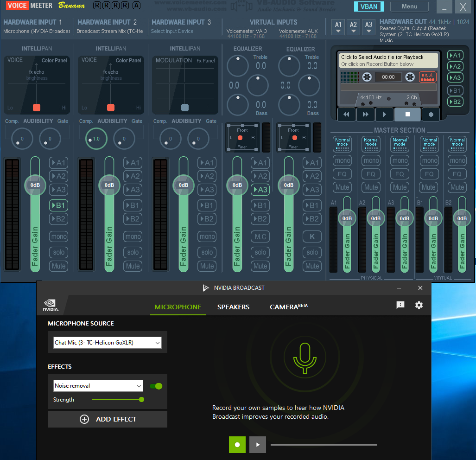Toggle the Noise removal effect switch

pyautogui.click(x=156, y=386)
